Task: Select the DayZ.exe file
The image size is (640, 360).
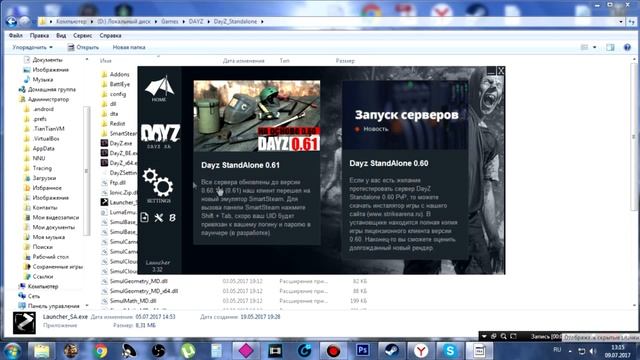Action: [x=116, y=143]
